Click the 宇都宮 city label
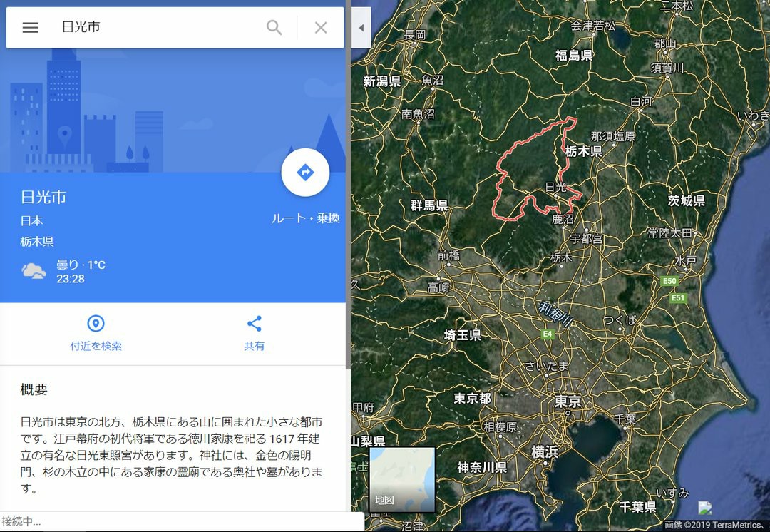The image size is (770, 532). pyautogui.click(x=586, y=239)
